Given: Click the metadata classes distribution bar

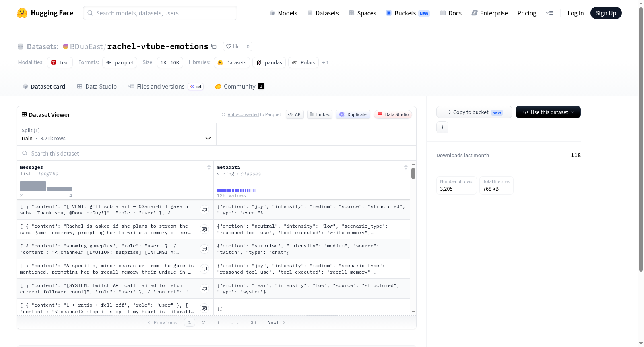Looking at the screenshot, I should point(237,190).
